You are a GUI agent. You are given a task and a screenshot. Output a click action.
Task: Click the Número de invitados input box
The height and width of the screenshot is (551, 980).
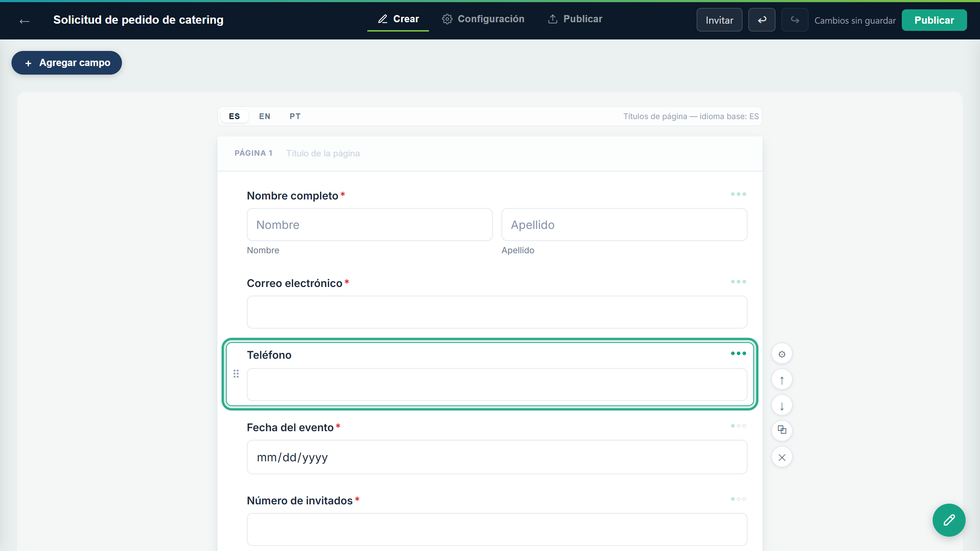click(x=497, y=530)
